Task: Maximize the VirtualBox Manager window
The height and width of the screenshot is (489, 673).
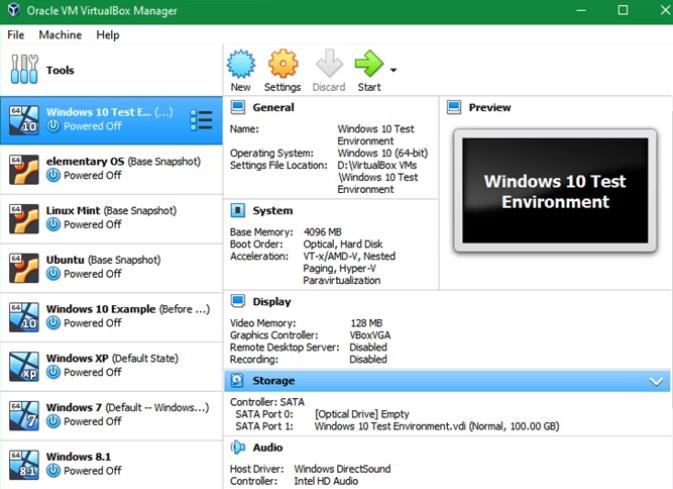Action: coord(623,10)
